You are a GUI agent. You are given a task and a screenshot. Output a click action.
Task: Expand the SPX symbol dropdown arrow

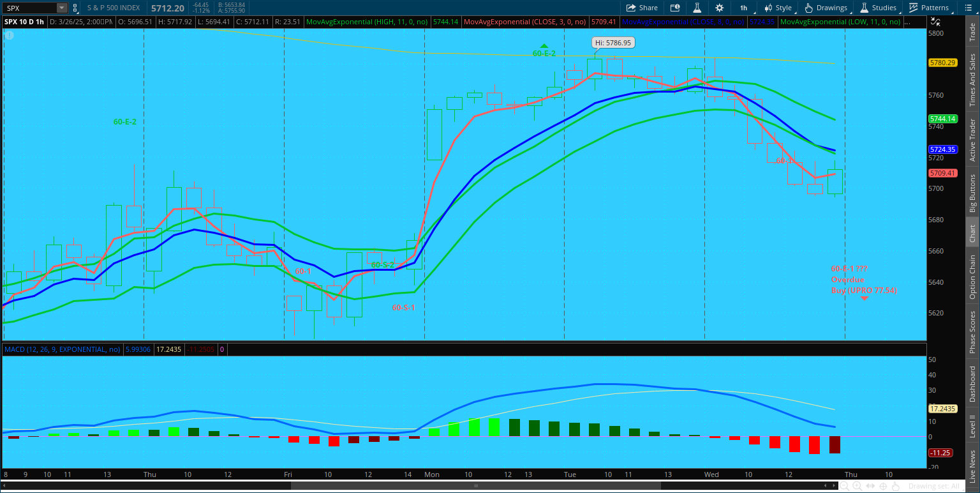(x=61, y=8)
